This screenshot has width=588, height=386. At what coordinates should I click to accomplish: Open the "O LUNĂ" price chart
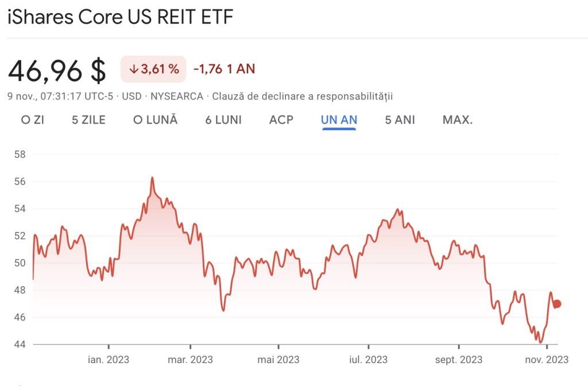(156, 119)
